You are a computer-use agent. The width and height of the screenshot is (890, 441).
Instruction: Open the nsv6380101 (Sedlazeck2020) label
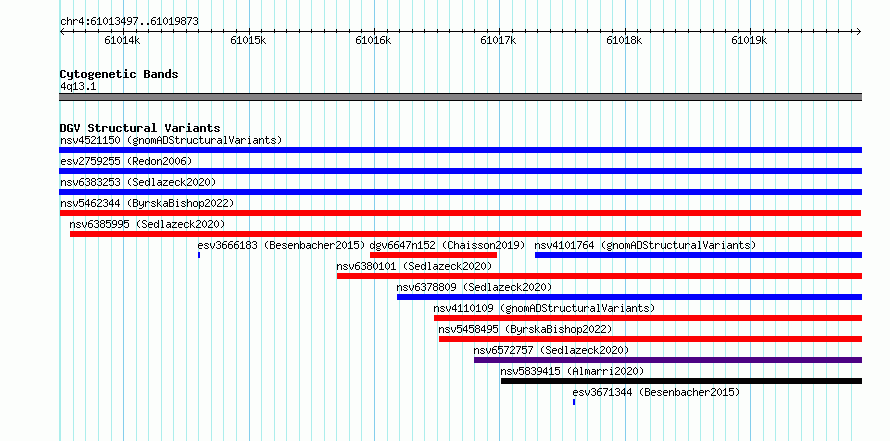[414, 266]
